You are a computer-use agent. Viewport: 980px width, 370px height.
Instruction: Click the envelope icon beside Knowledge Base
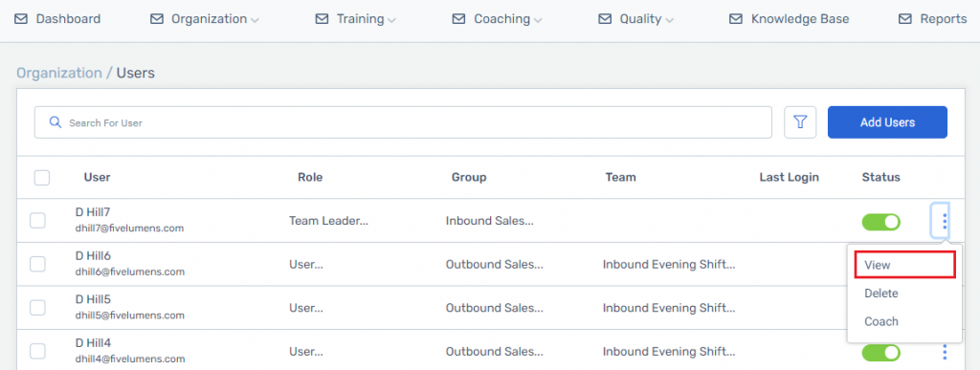pos(736,19)
